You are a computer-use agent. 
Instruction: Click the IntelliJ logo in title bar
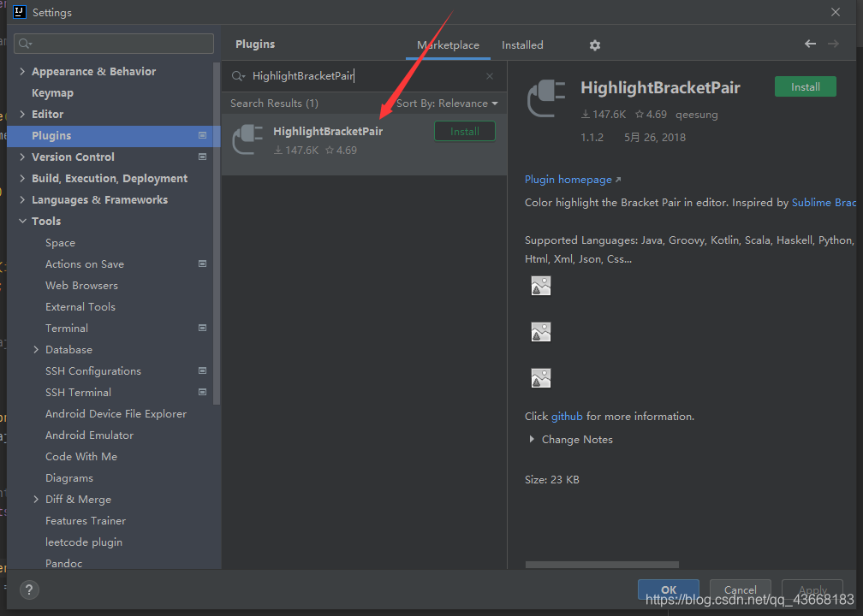[x=19, y=12]
